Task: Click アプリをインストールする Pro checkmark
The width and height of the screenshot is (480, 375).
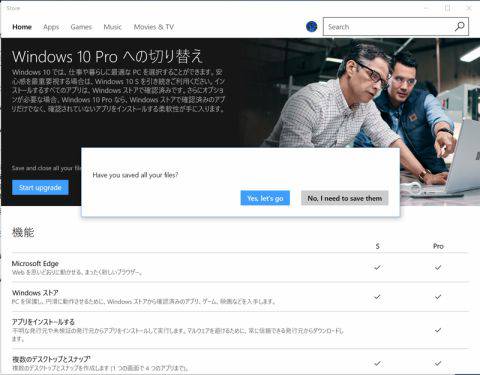Action: point(438,330)
